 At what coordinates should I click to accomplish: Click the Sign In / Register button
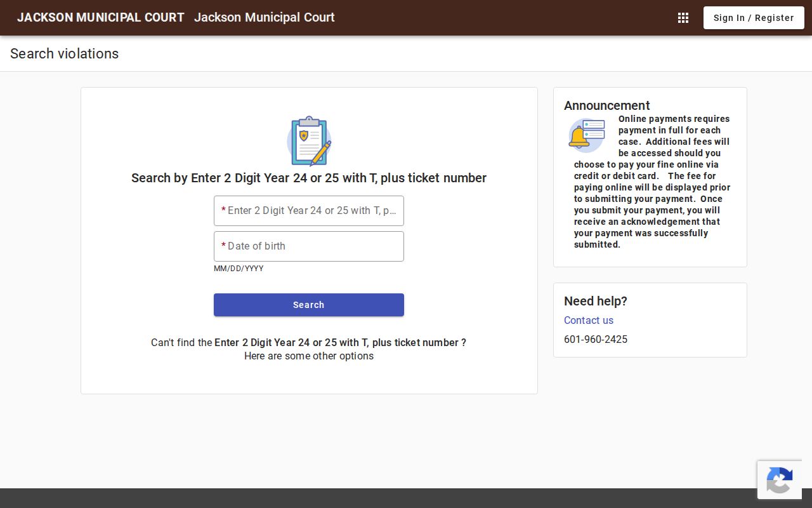pyautogui.click(x=754, y=18)
